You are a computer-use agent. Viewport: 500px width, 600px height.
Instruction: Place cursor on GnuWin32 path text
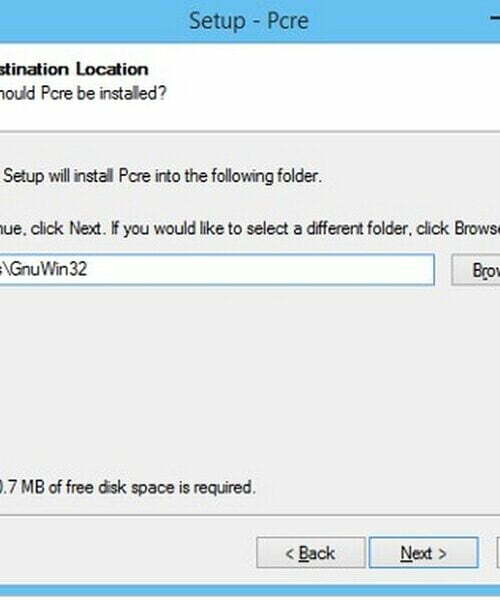(43, 269)
